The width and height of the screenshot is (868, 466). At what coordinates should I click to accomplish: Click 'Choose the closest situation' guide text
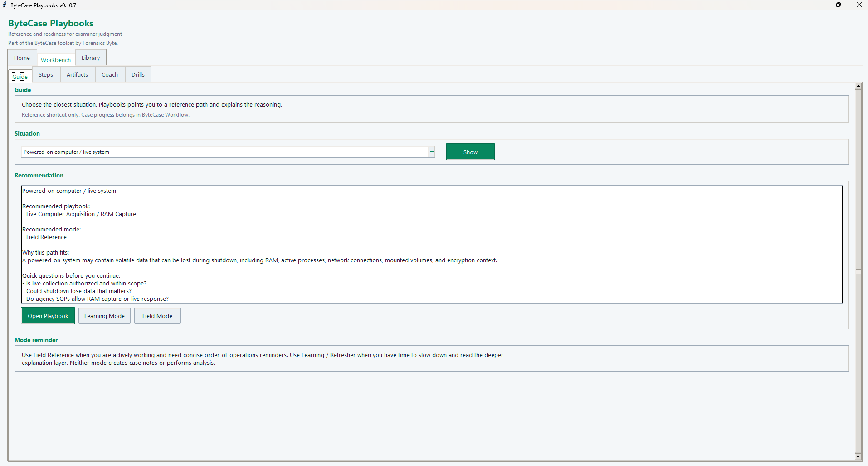152,105
